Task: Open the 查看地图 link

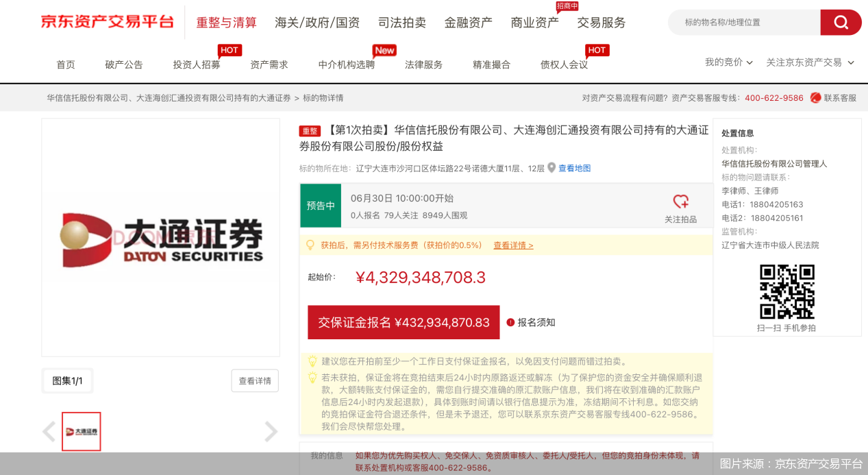Action: click(574, 168)
